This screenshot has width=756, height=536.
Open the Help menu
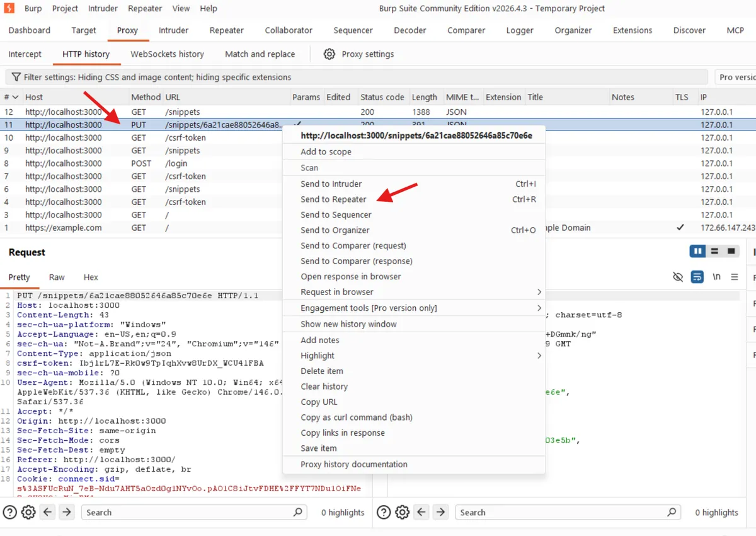pyautogui.click(x=209, y=8)
